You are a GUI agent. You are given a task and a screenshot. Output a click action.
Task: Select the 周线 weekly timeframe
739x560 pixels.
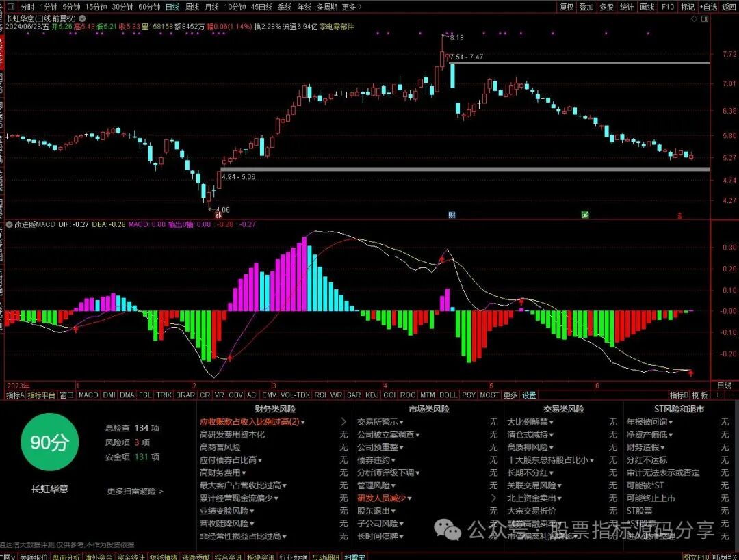(x=192, y=7)
